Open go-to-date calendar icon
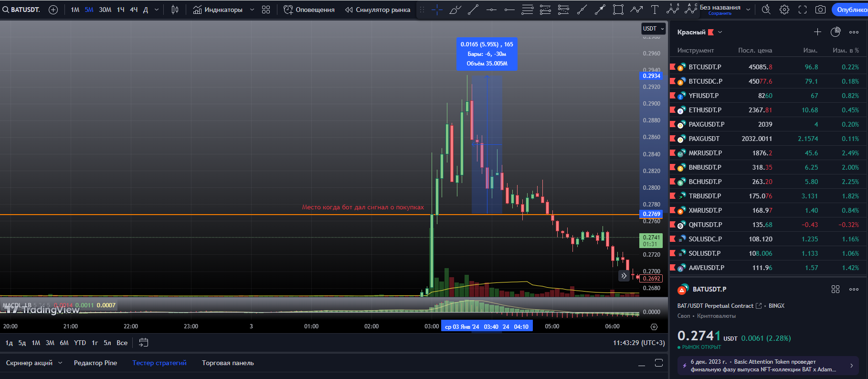The image size is (868, 379). (144, 343)
